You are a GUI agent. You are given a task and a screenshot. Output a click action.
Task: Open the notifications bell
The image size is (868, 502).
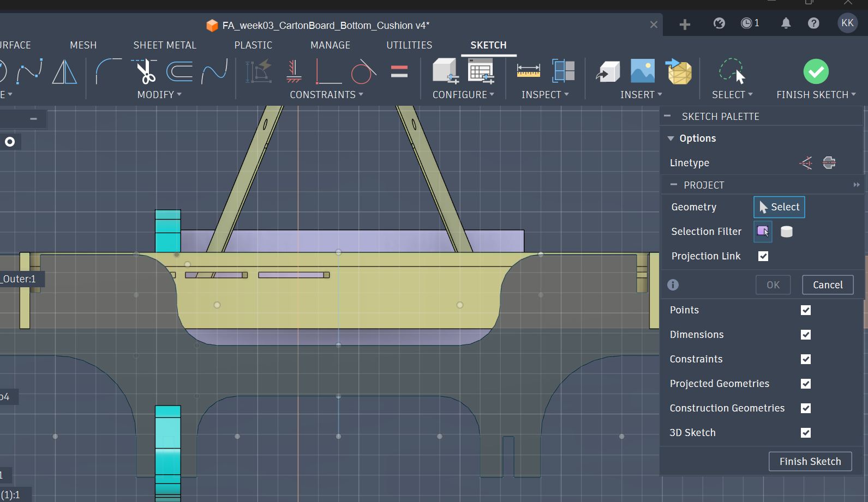(x=786, y=23)
